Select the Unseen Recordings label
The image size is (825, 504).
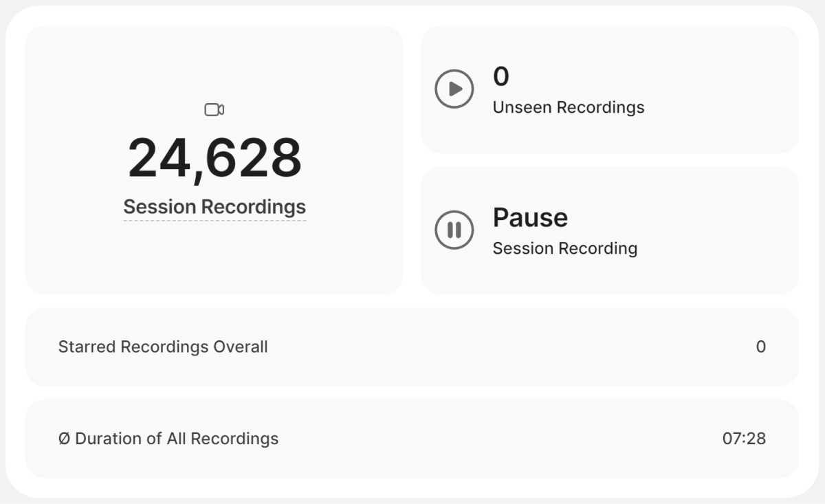569,107
